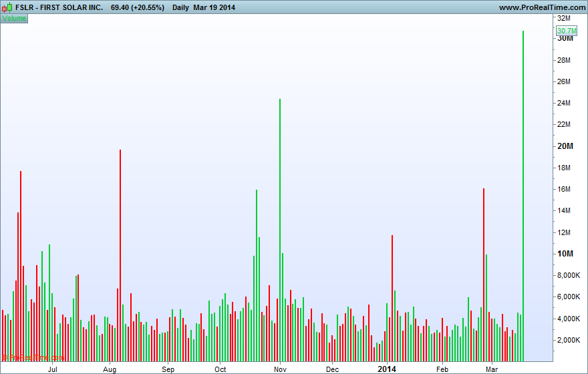Image resolution: width=588 pixels, height=374 pixels.
Task: Click the Feb label on time axis
Action: [442, 369]
